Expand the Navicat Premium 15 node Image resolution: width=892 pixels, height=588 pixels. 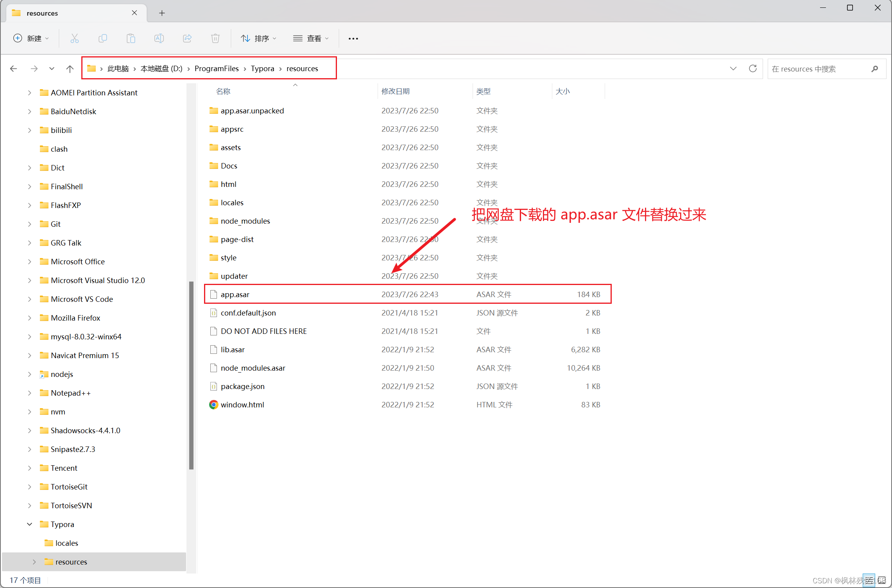30,355
